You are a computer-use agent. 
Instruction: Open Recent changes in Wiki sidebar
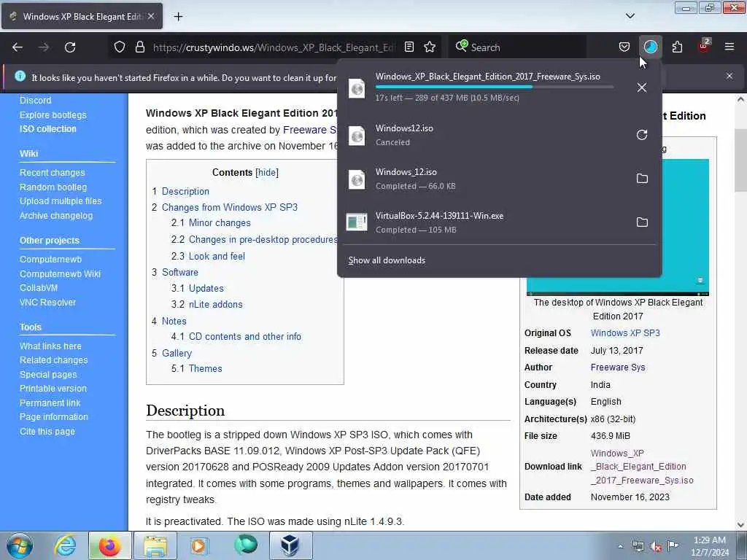(52, 173)
